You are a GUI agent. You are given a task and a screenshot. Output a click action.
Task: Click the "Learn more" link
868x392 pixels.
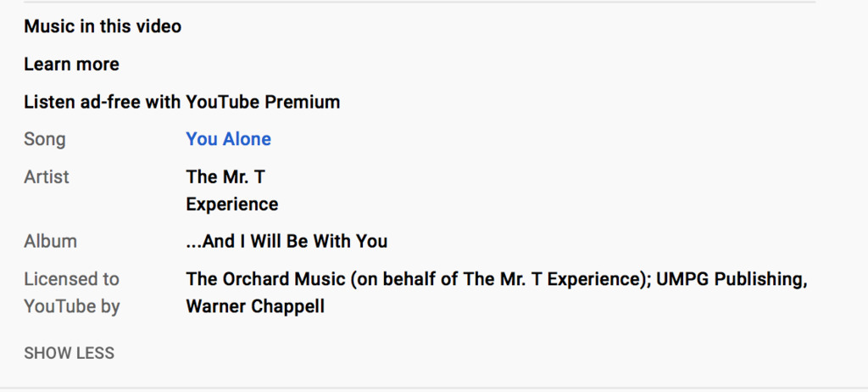point(71,64)
